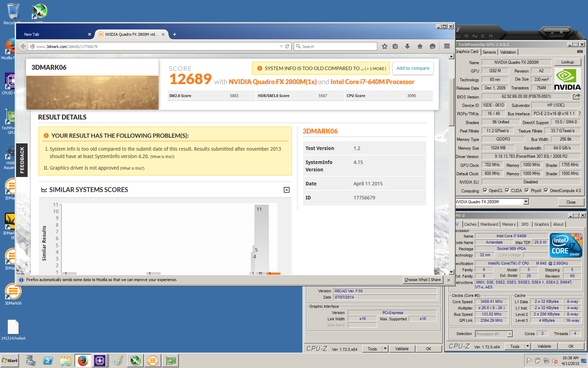Open SPD tab in CPU-Z

525,224
